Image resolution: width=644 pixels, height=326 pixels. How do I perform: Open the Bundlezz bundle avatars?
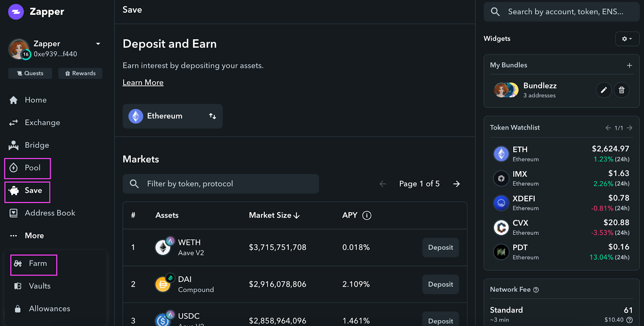pyautogui.click(x=506, y=90)
